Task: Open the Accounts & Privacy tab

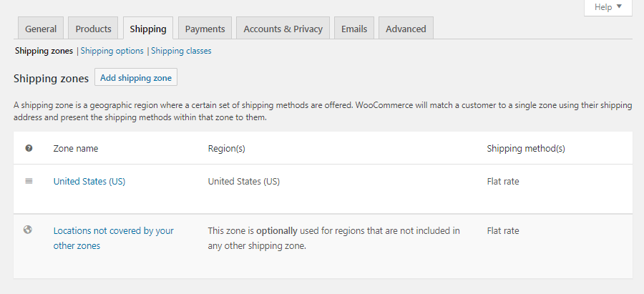Action: [x=283, y=29]
